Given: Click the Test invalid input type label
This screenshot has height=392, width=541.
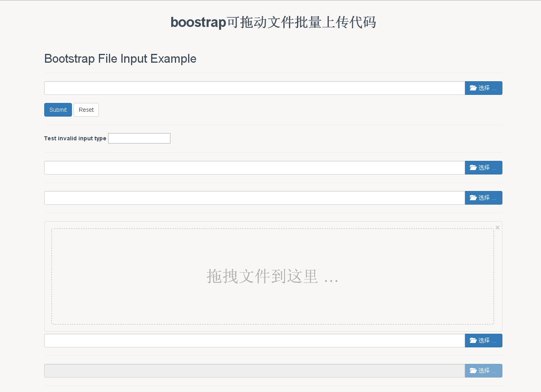Looking at the screenshot, I should point(75,138).
